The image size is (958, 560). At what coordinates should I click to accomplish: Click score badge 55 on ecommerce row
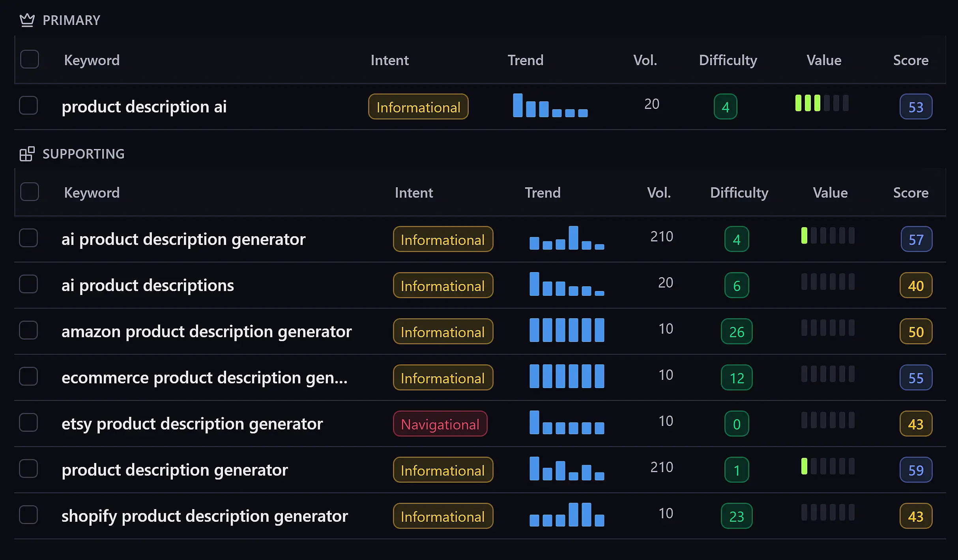(916, 378)
